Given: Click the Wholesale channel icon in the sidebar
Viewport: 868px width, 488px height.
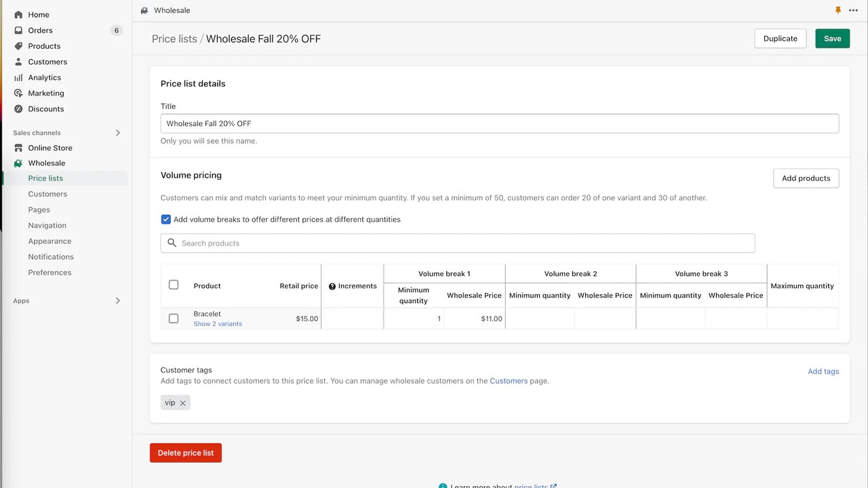Looking at the screenshot, I should click(18, 163).
